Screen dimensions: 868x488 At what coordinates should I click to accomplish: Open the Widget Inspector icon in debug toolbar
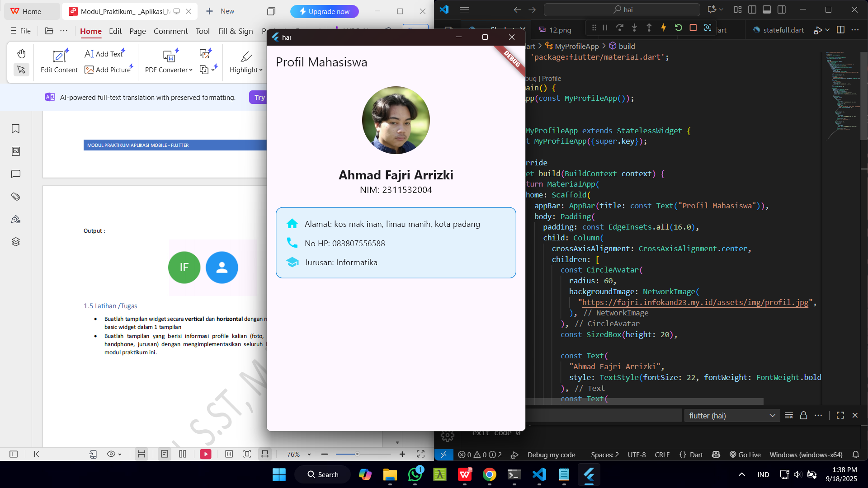click(x=708, y=28)
